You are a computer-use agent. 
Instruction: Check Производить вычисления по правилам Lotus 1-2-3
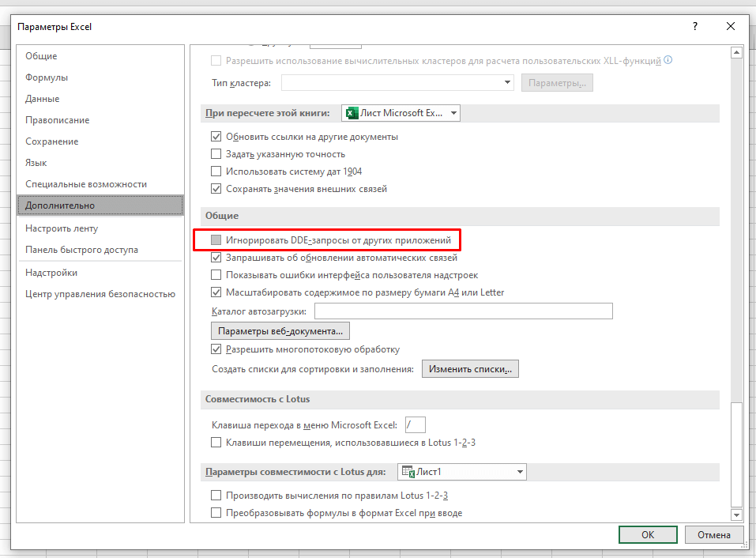pos(216,496)
